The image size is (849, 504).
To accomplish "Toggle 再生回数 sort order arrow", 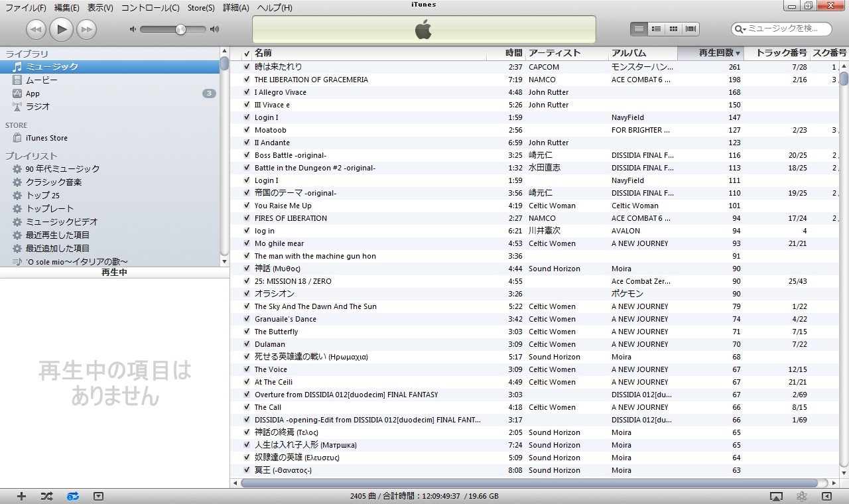I will 738,54.
